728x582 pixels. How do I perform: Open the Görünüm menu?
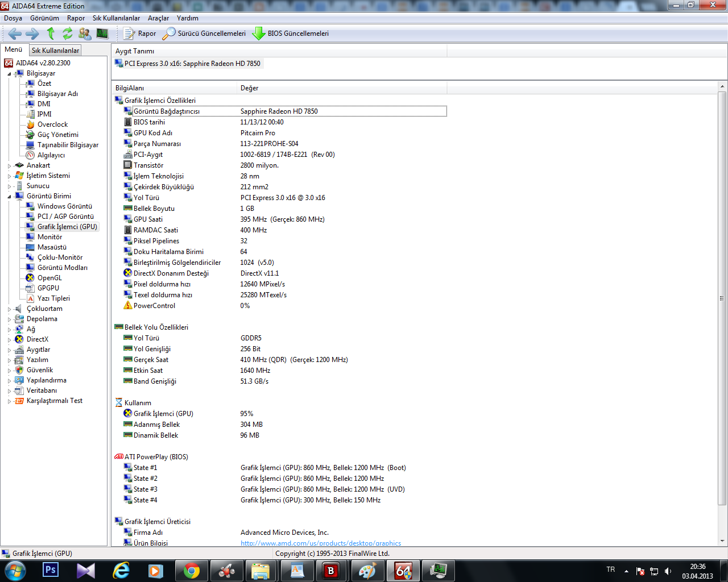coord(44,18)
